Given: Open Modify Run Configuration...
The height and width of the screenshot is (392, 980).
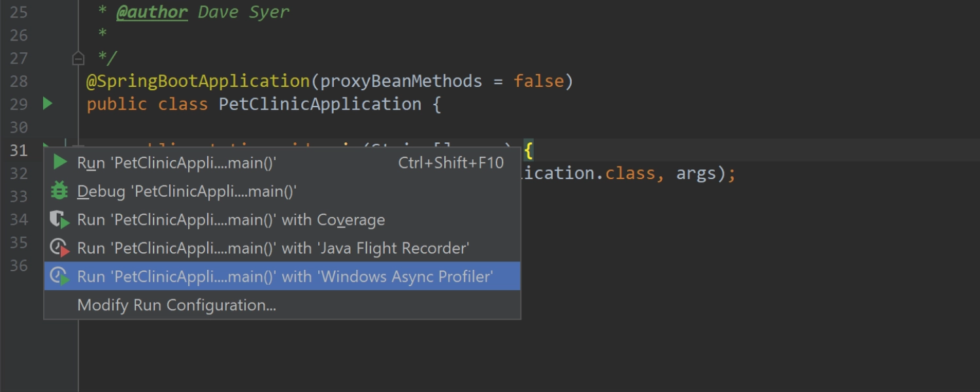Looking at the screenshot, I should [x=282, y=305].
